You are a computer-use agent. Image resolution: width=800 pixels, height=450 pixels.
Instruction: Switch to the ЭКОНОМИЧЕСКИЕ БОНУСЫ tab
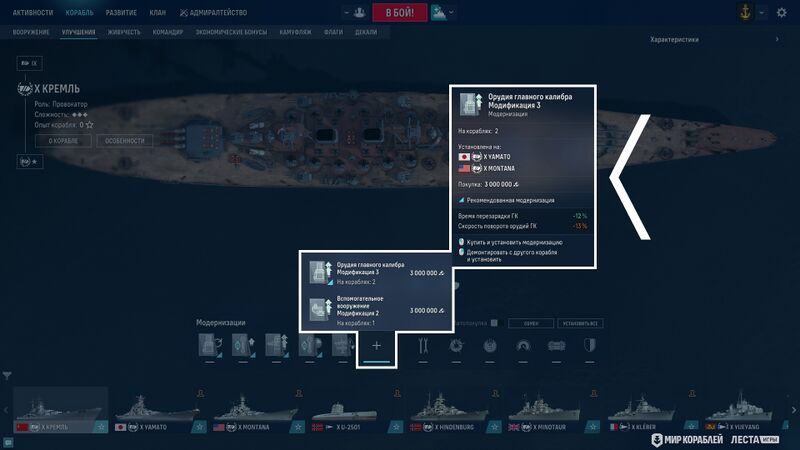click(x=231, y=32)
